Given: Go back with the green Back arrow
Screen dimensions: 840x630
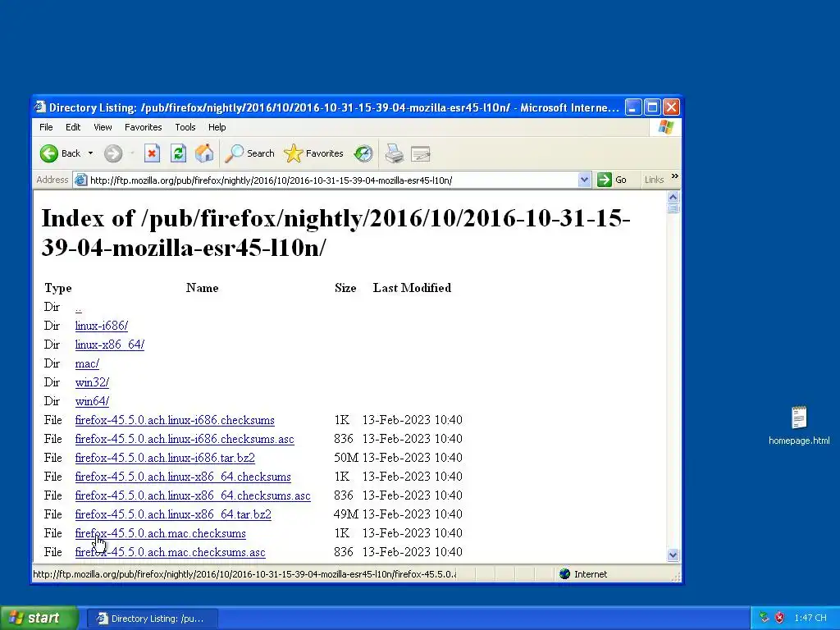Looking at the screenshot, I should pos(60,153).
